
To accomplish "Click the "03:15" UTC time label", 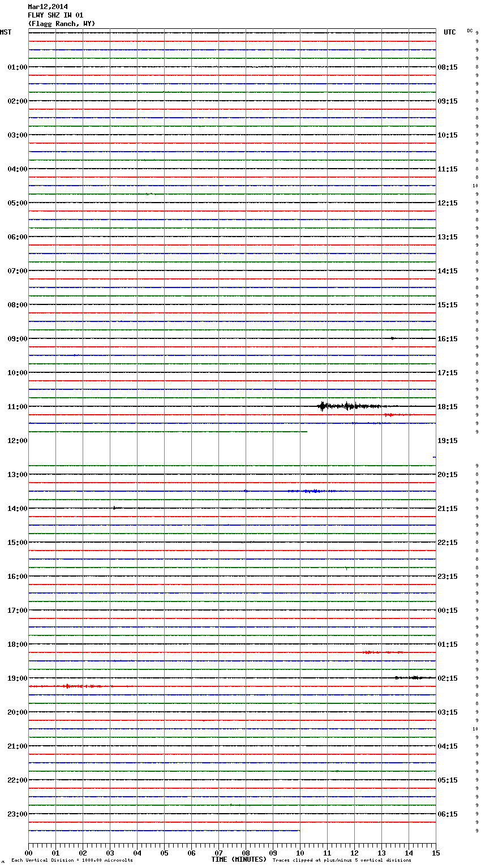I will coord(448,712).
